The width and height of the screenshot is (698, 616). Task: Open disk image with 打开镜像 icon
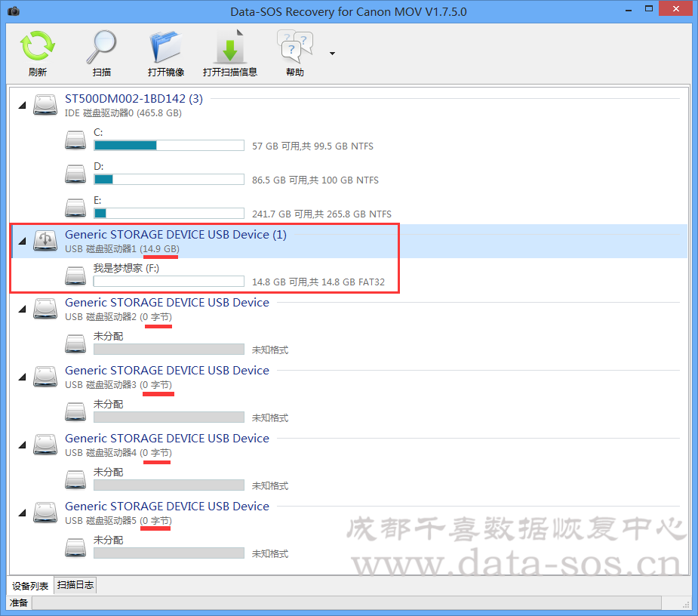(166, 49)
